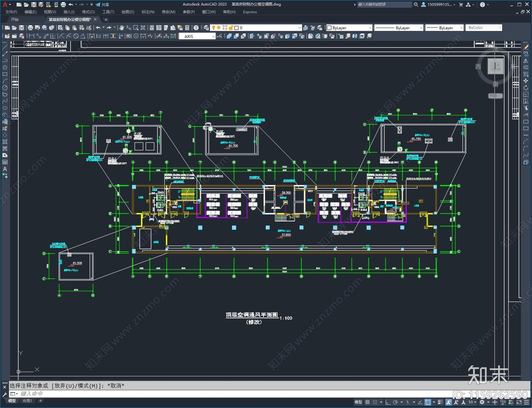Image resolution: width=532 pixels, height=408 pixels.
Task: Click the Make Object's Layer Current icon
Action: click(x=306, y=28)
